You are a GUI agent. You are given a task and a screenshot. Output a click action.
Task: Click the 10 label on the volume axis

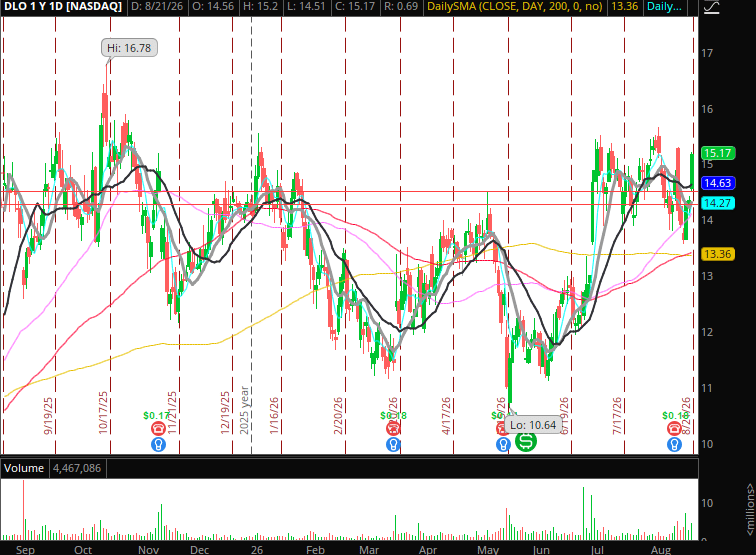pyautogui.click(x=707, y=503)
